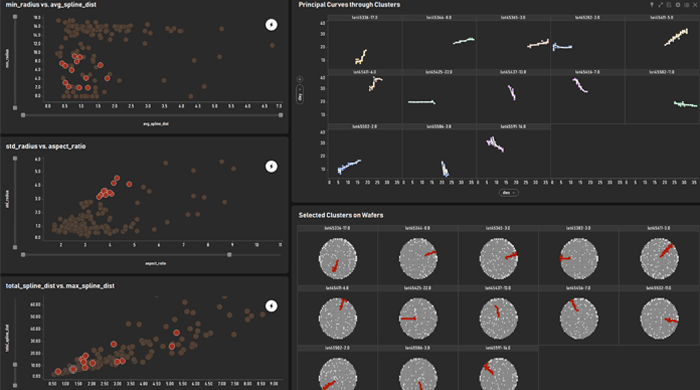Screen dimensions: 700x390
Task: Click purple curve in facet ending -13.0
Action: pos(512,93)
